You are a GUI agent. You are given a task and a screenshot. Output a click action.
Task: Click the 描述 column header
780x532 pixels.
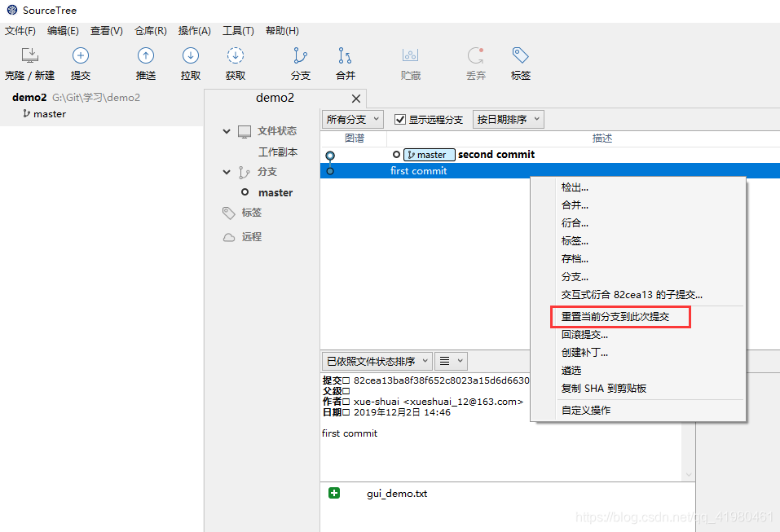click(602, 138)
